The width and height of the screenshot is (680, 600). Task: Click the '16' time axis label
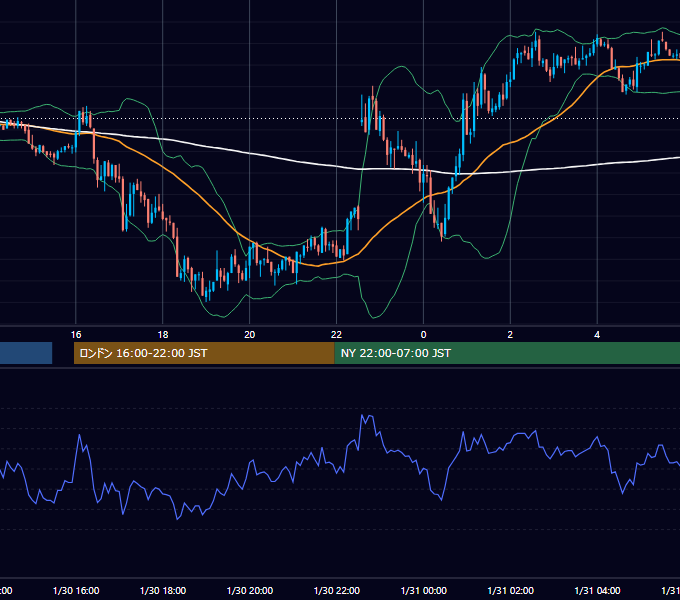pos(76,335)
